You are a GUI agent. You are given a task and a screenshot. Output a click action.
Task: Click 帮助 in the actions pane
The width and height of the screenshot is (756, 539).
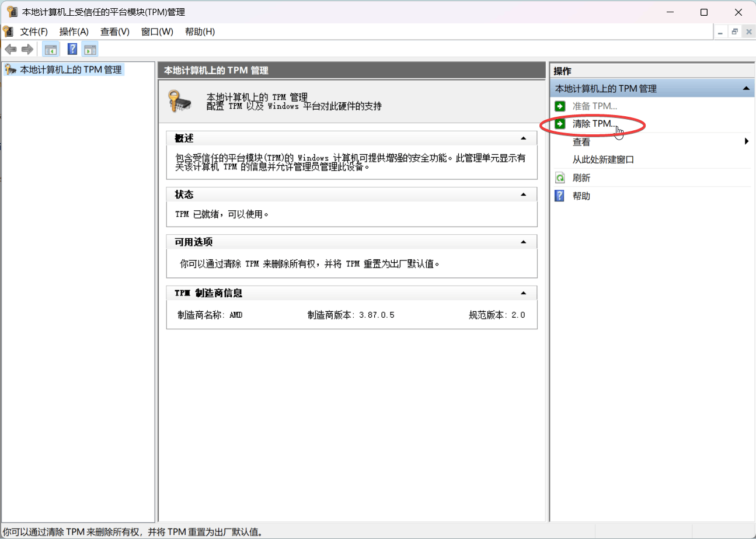click(581, 196)
